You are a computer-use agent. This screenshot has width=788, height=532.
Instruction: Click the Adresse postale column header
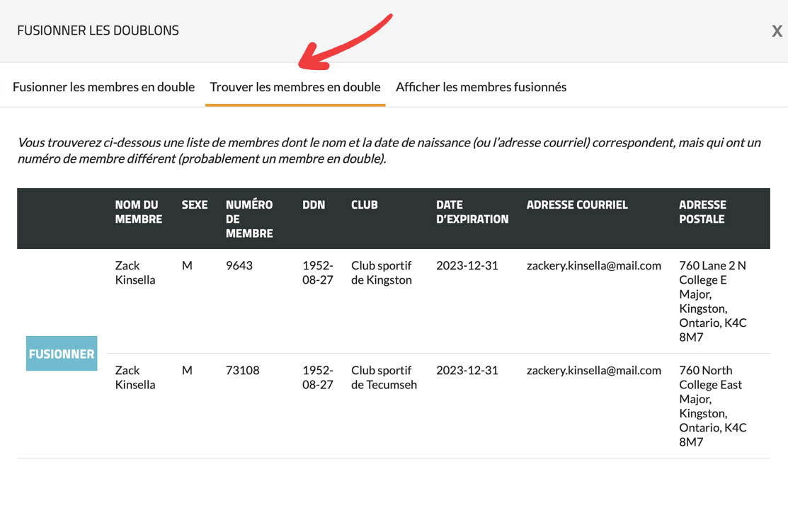click(702, 212)
